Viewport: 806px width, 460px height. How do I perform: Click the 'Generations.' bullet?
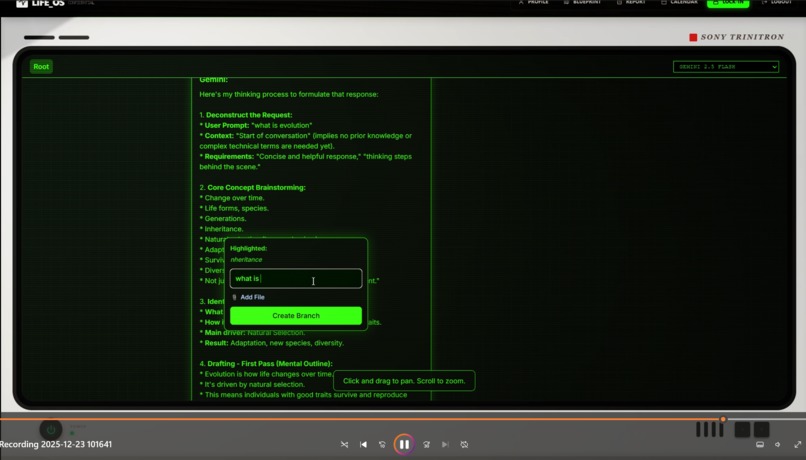225,218
